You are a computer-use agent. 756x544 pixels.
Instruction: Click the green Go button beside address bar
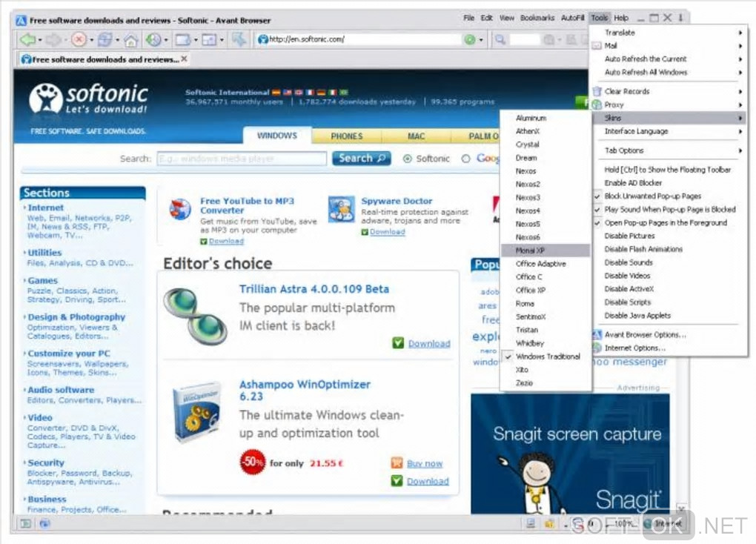click(469, 39)
